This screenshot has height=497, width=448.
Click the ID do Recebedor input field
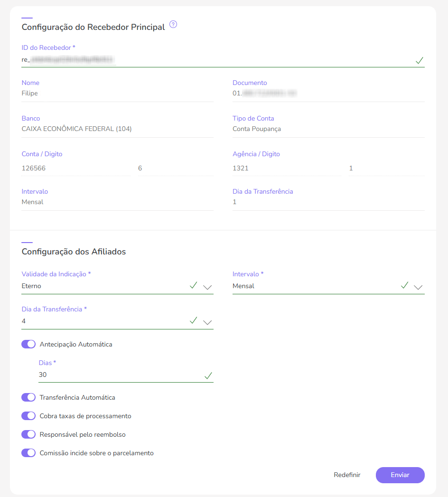(214, 60)
